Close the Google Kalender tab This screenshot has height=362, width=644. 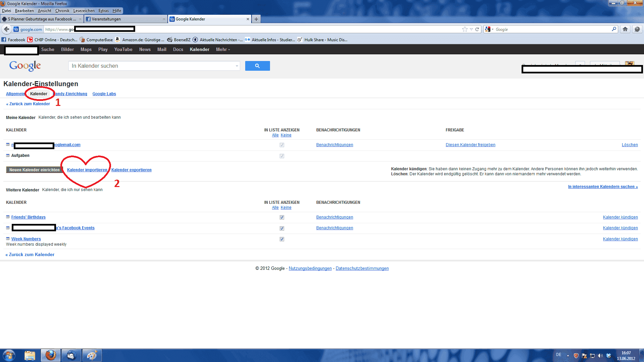pos(248,19)
